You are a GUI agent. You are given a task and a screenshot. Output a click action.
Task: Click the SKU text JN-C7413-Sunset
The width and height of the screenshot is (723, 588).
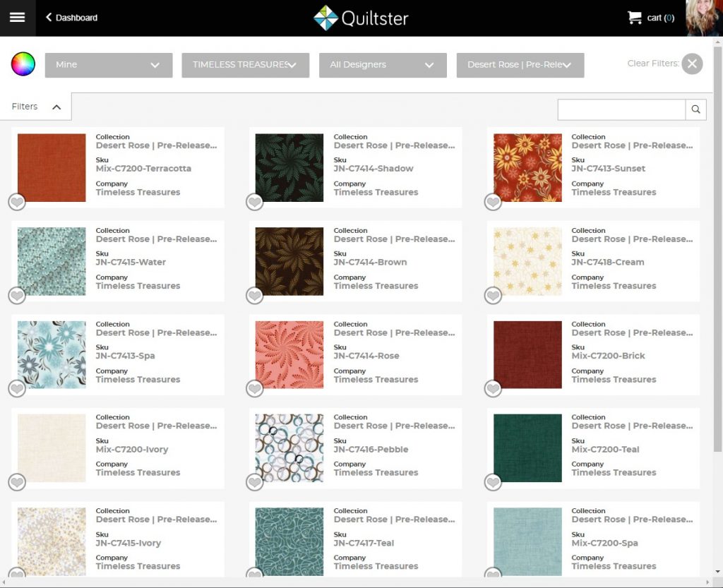608,169
